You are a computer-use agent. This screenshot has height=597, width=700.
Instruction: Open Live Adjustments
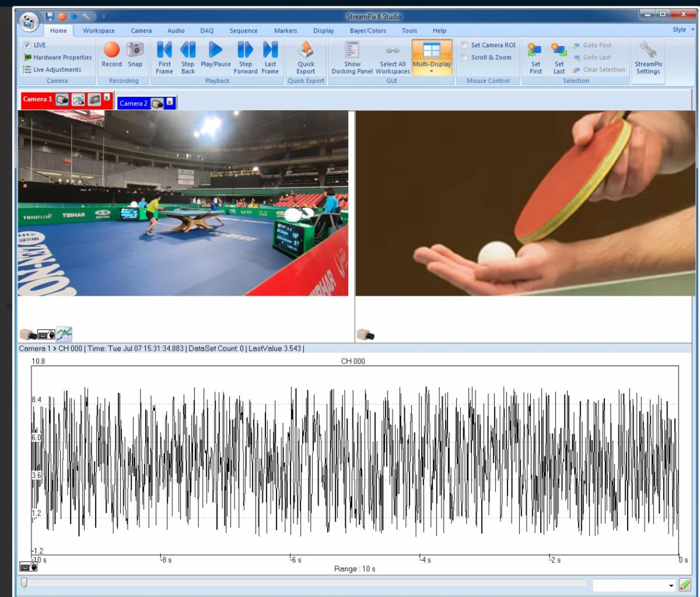(x=57, y=69)
